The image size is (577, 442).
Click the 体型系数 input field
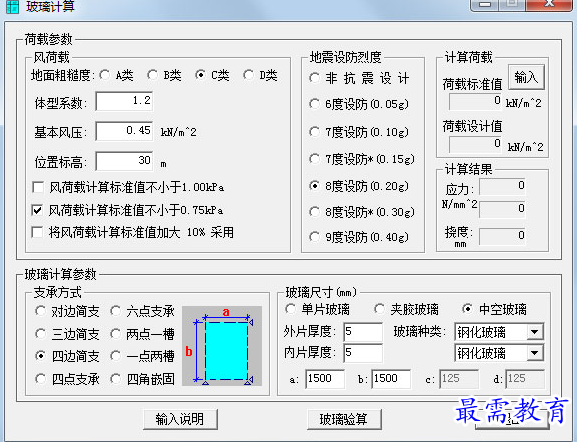coord(124,101)
